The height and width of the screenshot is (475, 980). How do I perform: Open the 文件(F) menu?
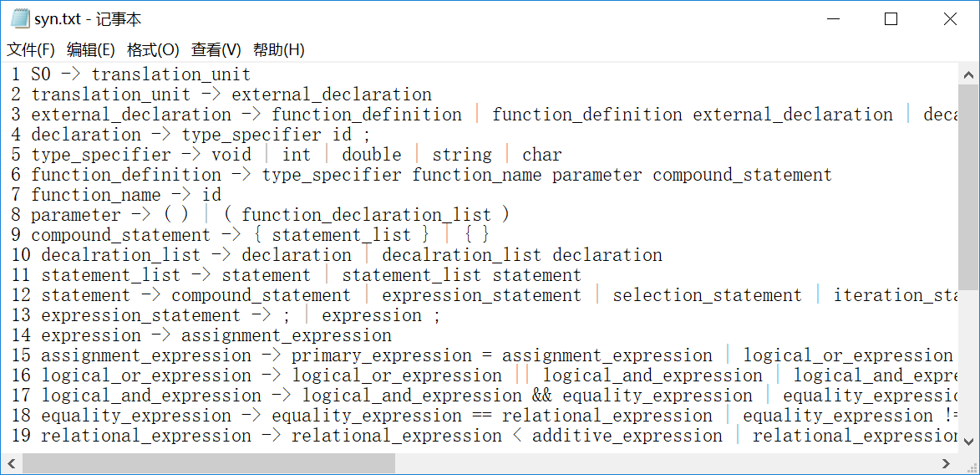31,50
